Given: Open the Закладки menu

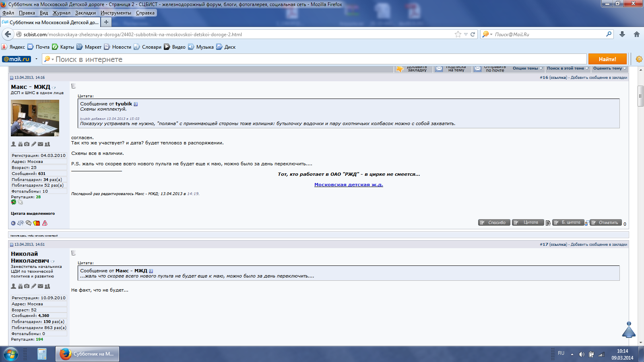Looking at the screenshot, I should click(85, 13).
